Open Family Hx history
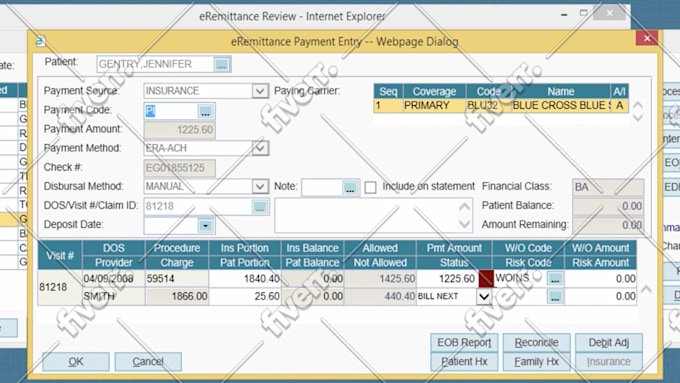 click(536, 361)
